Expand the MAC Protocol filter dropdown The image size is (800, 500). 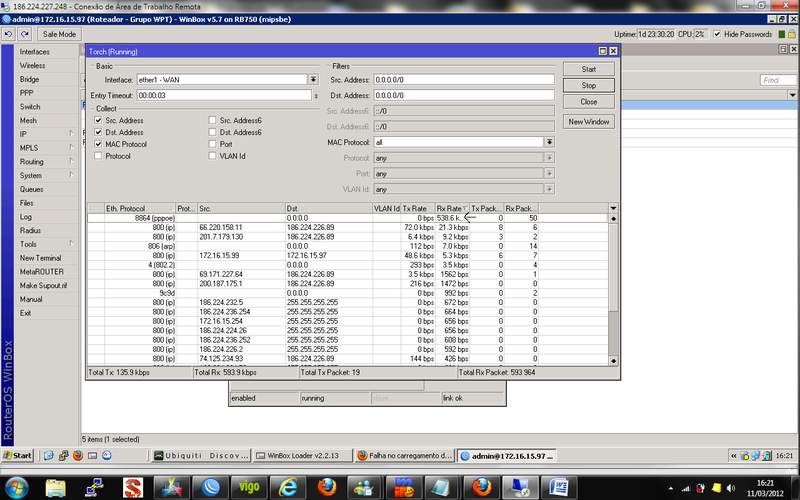tap(549, 142)
